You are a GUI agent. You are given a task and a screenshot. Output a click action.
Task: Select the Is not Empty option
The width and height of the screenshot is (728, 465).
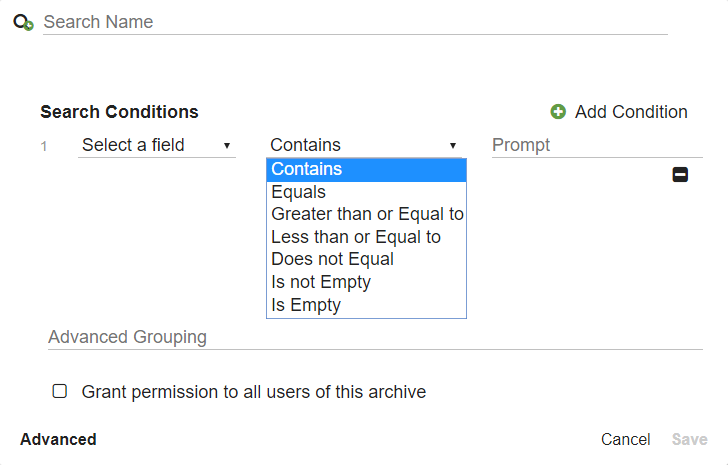366,282
